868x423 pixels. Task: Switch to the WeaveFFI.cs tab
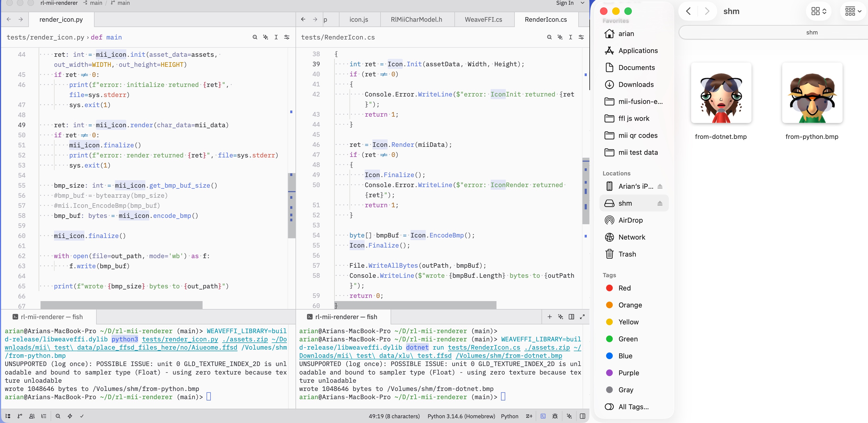(x=484, y=20)
